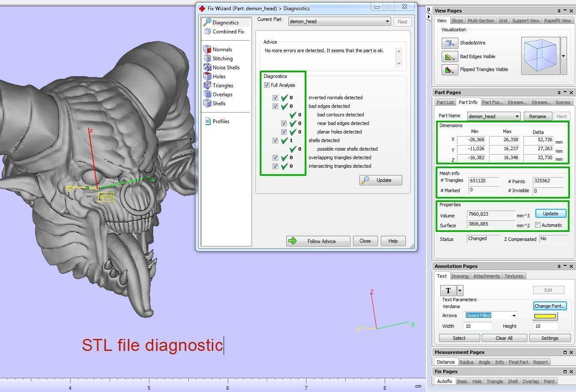Click the Rename part button
This screenshot has height=392, width=576.
[x=537, y=116]
